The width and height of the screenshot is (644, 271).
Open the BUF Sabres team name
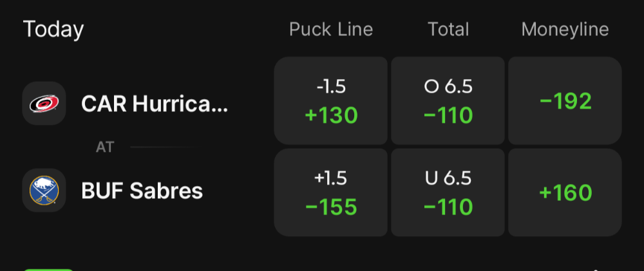pyautogui.click(x=142, y=191)
